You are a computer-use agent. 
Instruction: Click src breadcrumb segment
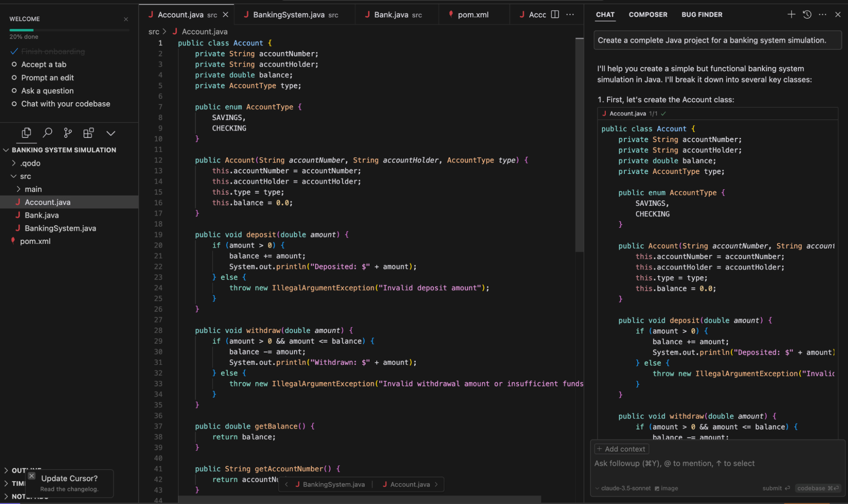tap(154, 32)
